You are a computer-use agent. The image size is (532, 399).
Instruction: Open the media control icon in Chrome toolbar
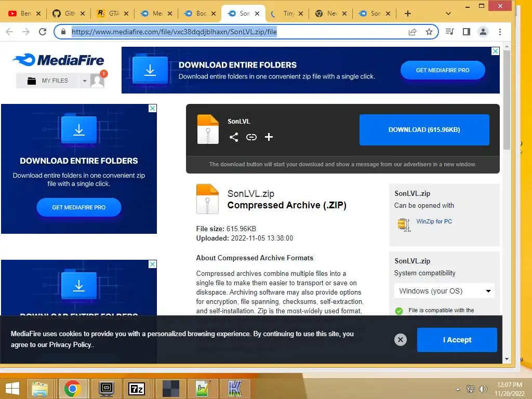450,32
